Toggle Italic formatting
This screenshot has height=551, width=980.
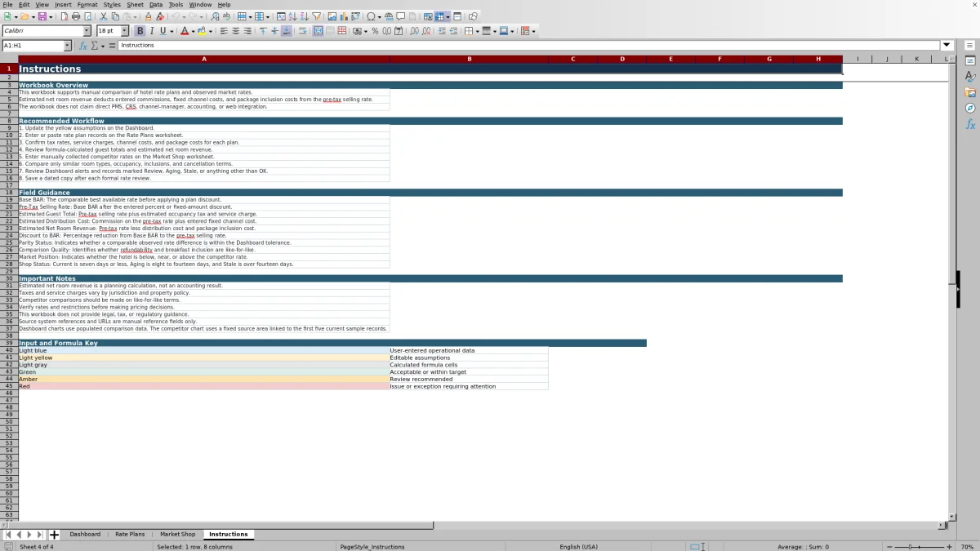tap(152, 31)
